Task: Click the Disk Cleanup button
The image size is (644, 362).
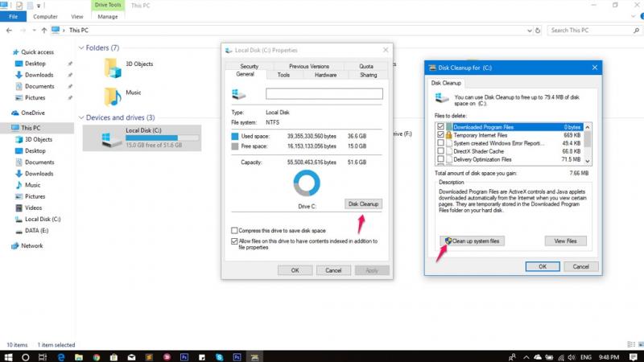Action: pyautogui.click(x=363, y=204)
